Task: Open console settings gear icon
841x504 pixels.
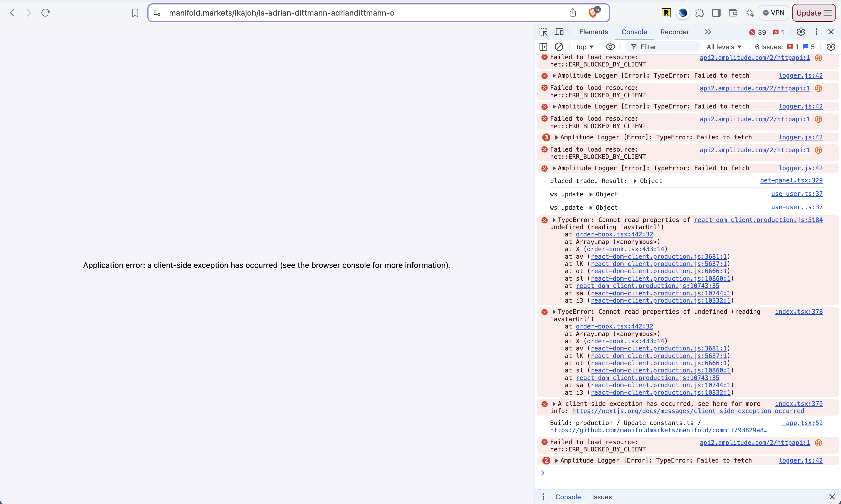Action: click(x=831, y=47)
